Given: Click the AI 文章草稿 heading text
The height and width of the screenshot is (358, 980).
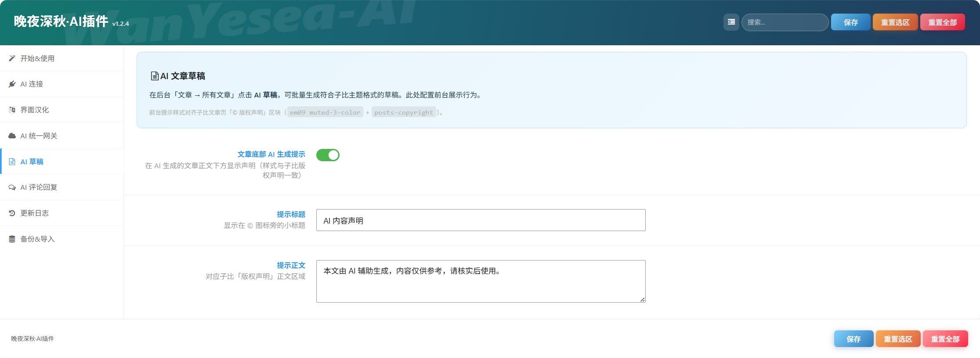Looking at the screenshot, I should click(x=183, y=76).
